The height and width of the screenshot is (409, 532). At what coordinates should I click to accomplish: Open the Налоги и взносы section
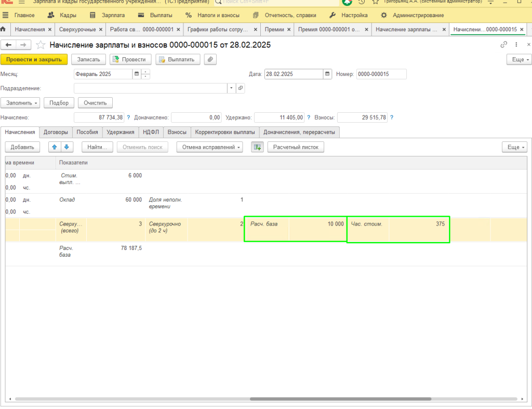click(212, 15)
